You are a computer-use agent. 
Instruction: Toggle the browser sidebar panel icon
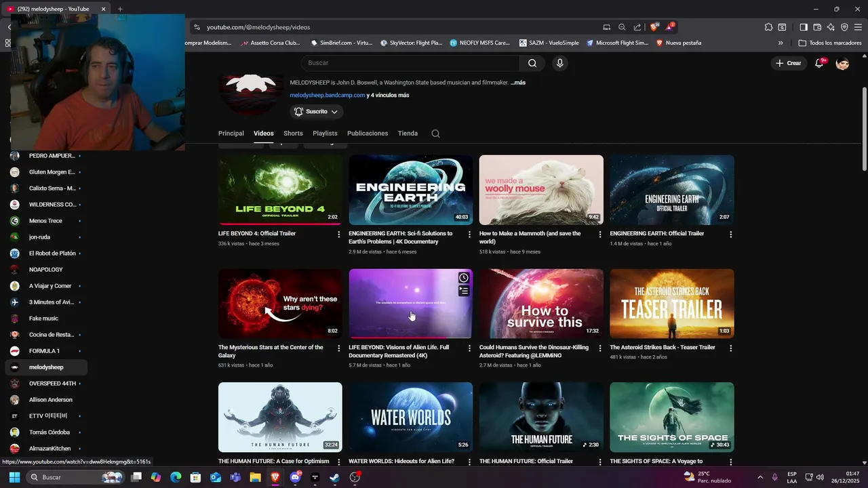804,27
